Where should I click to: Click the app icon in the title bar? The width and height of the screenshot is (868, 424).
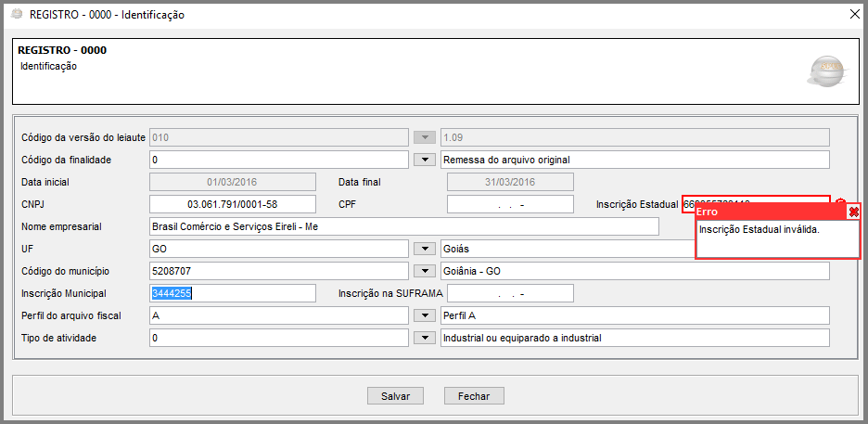pos(16,15)
